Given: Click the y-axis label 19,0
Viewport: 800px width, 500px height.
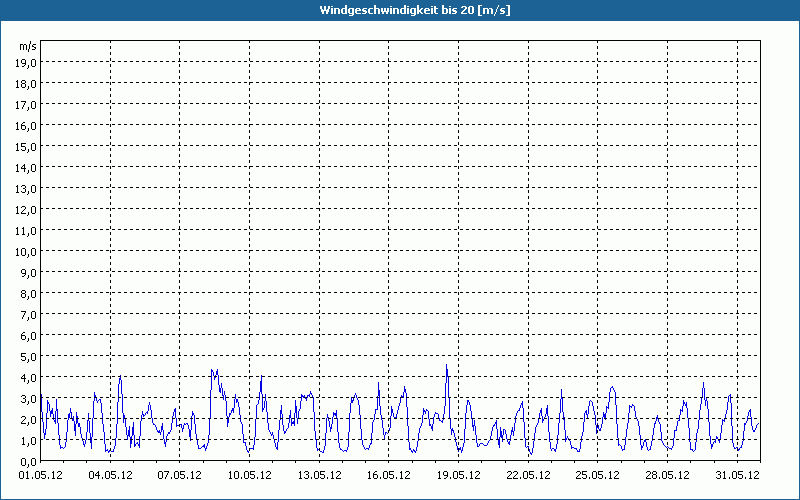Looking at the screenshot, I should point(25,63).
